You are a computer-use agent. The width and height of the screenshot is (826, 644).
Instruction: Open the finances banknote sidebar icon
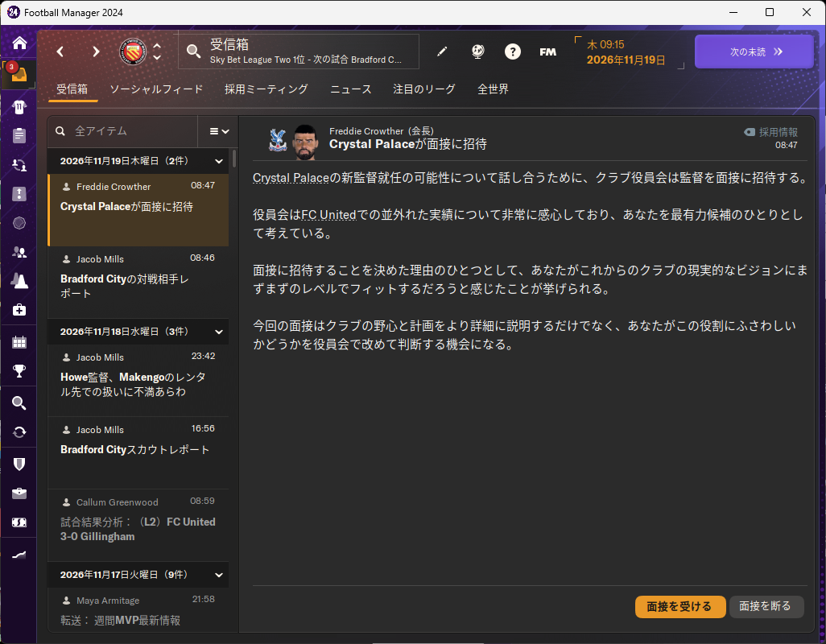click(x=19, y=522)
